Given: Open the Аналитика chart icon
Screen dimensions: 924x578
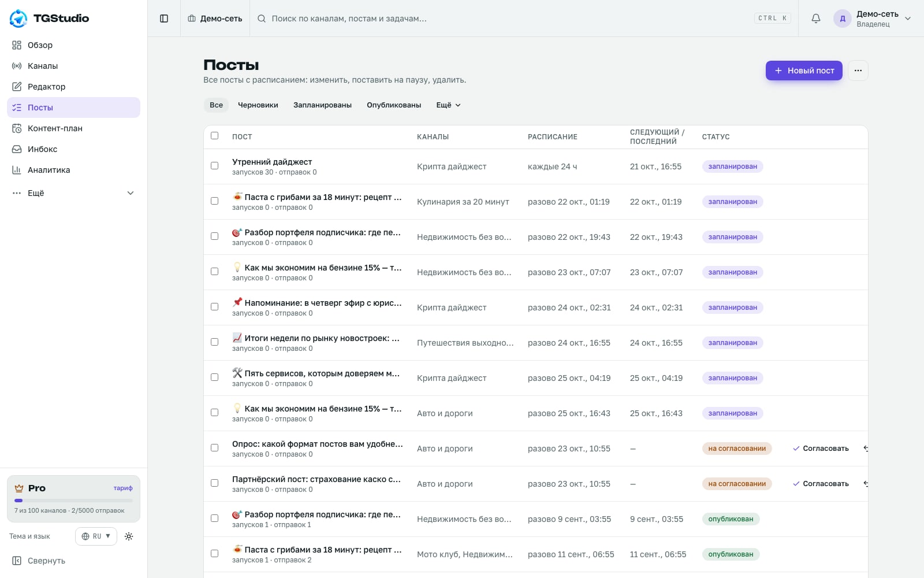Looking at the screenshot, I should tap(17, 170).
